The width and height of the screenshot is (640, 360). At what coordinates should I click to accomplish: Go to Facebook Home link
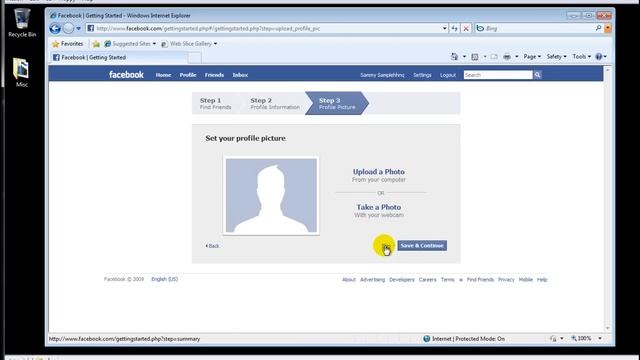coord(163,75)
